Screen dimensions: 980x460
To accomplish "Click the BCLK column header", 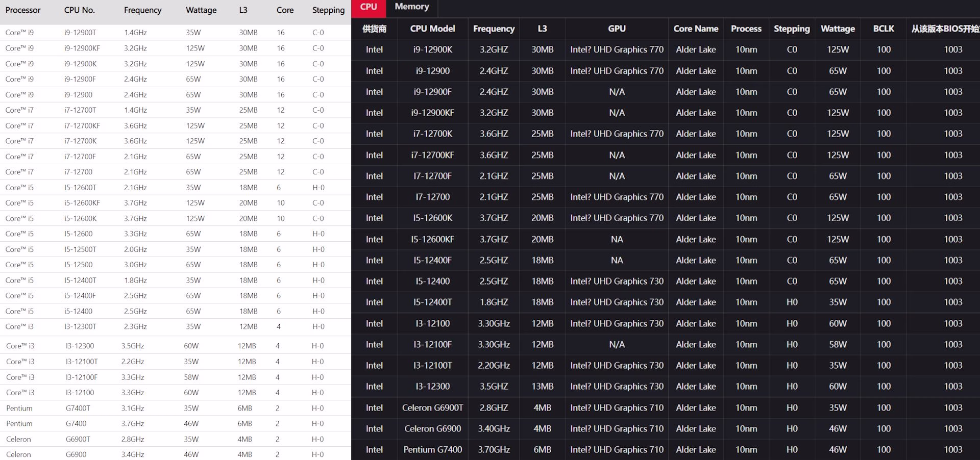I will (x=884, y=29).
